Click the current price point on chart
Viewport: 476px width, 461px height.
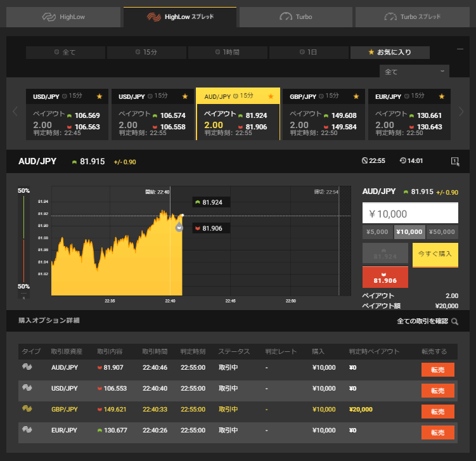(182, 216)
